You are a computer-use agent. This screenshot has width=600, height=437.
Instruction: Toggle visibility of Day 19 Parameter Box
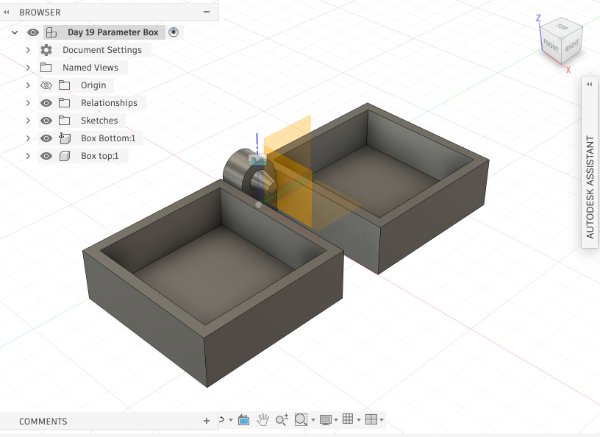pyautogui.click(x=33, y=33)
